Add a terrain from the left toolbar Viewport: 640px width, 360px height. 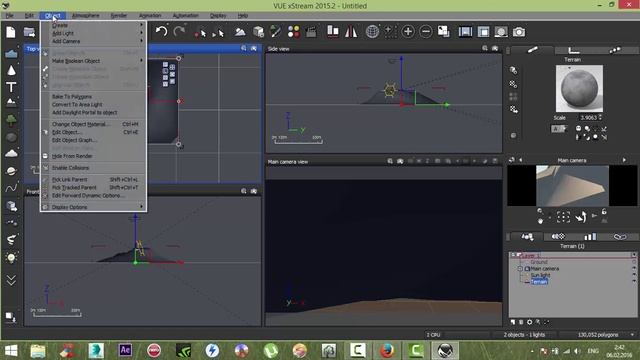coord(11,102)
